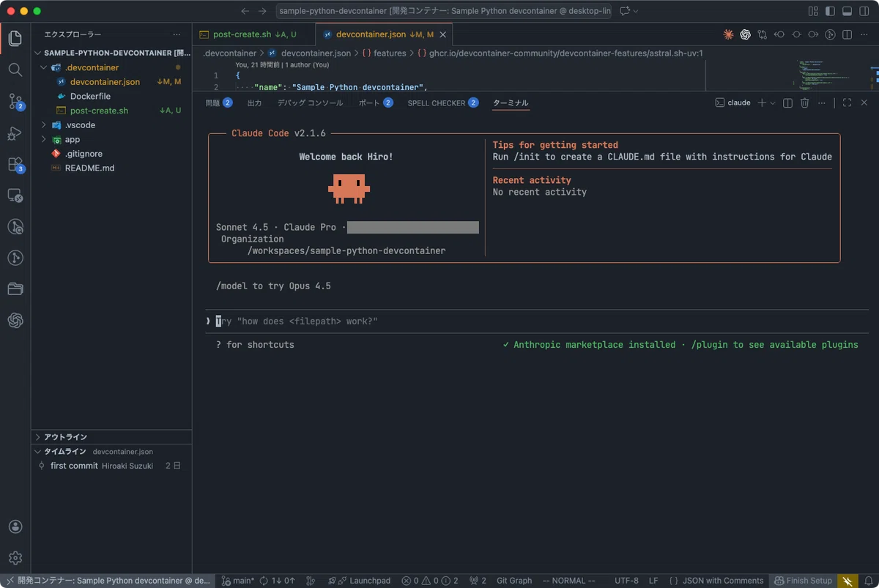
Task: Open Explorer more actions ellipsis
Action: 177,34
